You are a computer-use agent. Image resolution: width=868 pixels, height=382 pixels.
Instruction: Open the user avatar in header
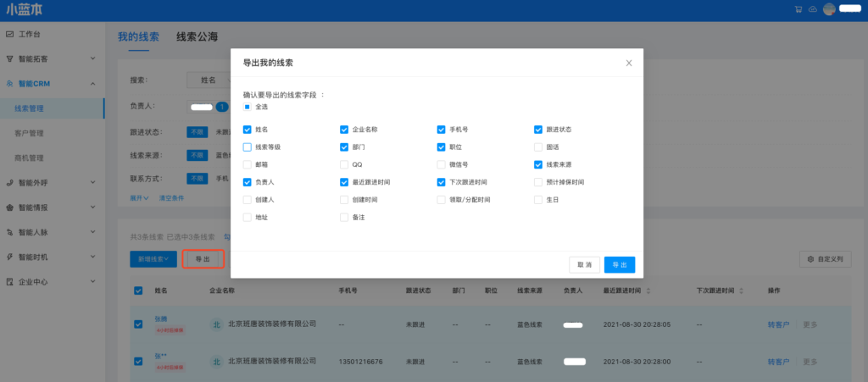tap(829, 9)
